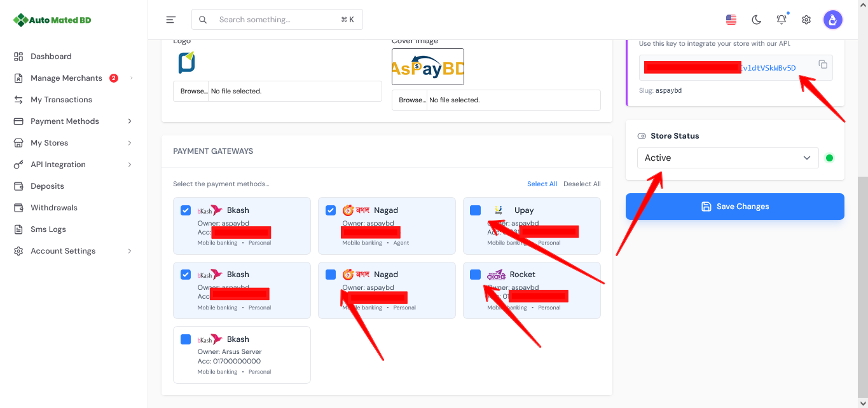Click the US flag language icon
The height and width of the screenshot is (408, 868).
pyautogui.click(x=731, y=20)
